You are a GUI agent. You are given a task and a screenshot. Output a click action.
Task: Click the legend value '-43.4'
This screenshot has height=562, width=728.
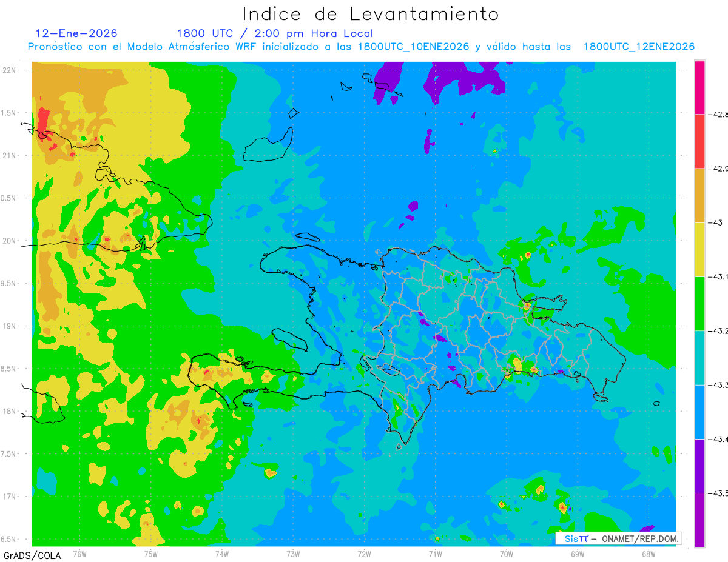click(719, 438)
